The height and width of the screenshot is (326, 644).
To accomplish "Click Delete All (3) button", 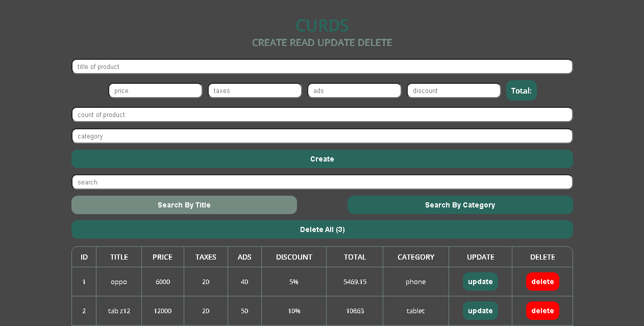I will pos(322,229).
